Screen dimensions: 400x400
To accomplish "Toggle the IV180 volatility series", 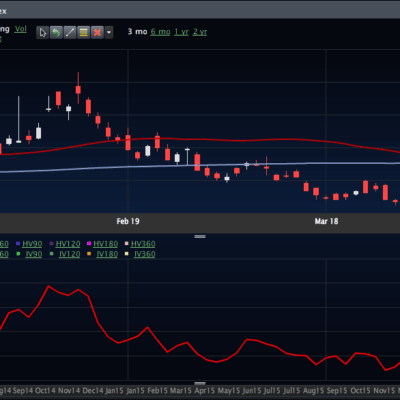I will point(107,254).
